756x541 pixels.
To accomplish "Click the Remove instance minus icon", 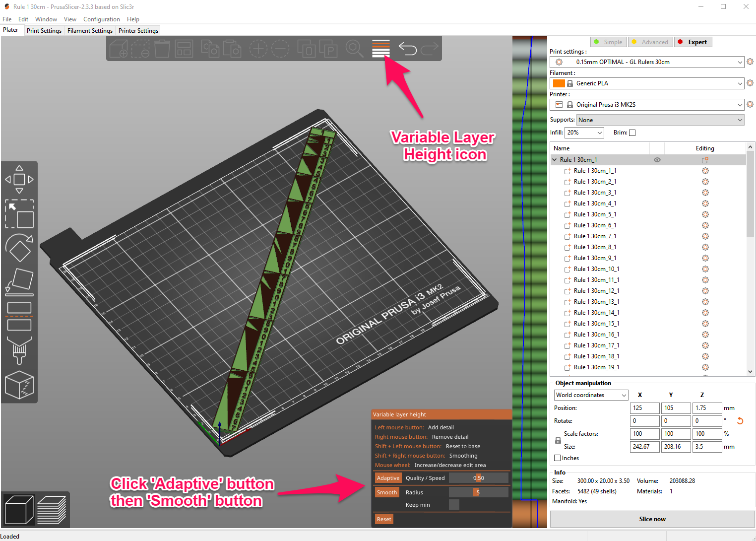I will pyautogui.click(x=280, y=49).
